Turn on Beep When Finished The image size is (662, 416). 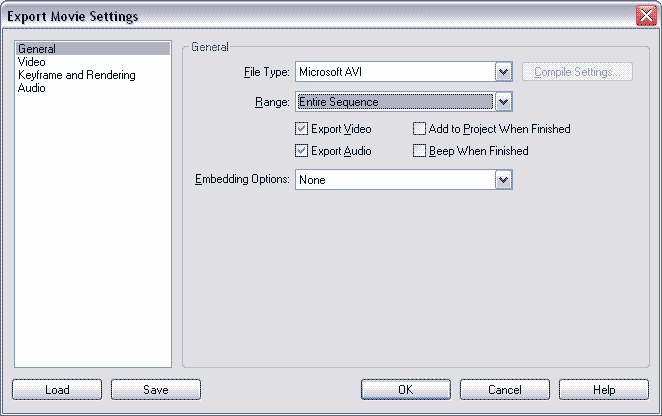coord(420,151)
